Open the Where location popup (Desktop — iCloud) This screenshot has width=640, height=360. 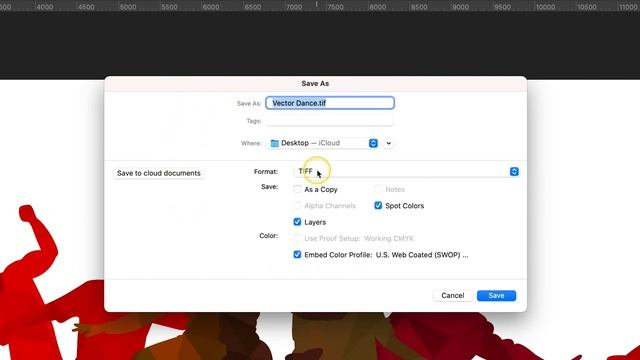pos(323,143)
